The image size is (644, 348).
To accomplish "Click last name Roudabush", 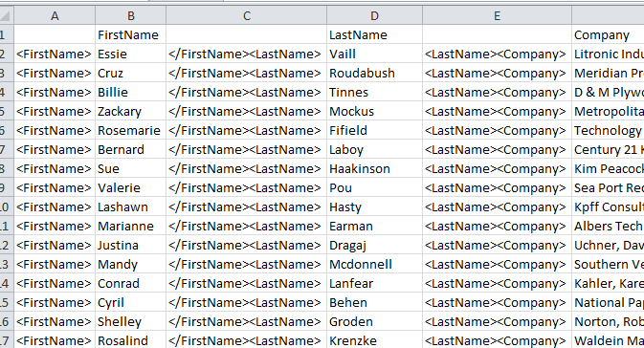I will (374, 73).
